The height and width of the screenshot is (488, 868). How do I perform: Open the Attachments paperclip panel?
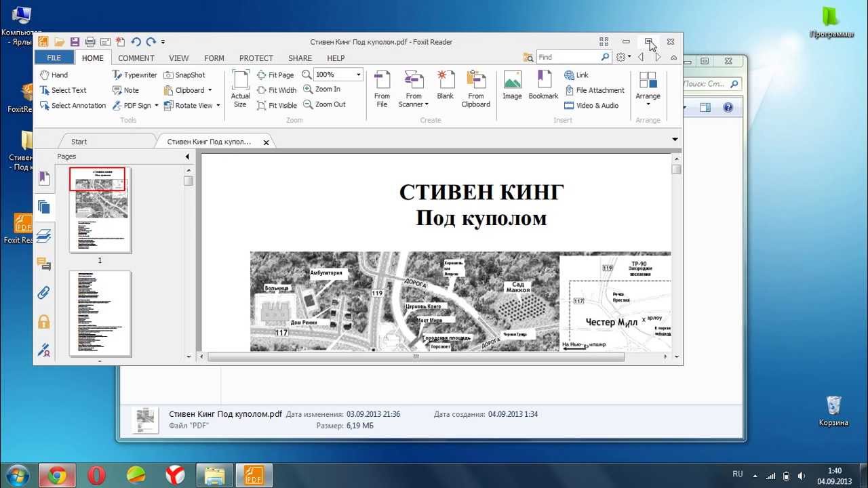point(44,293)
